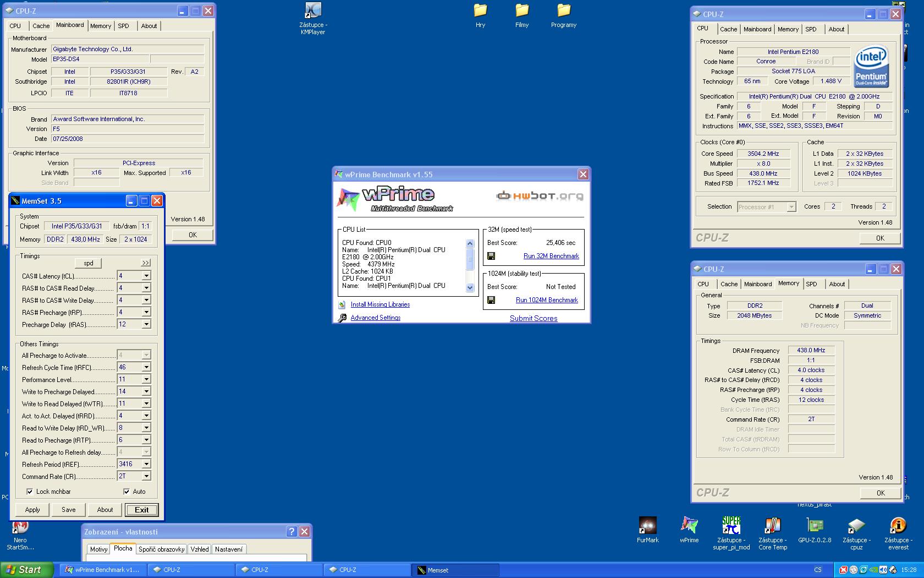Image resolution: width=924 pixels, height=578 pixels.
Task: Open the Hry desktop folder
Action: (x=481, y=10)
